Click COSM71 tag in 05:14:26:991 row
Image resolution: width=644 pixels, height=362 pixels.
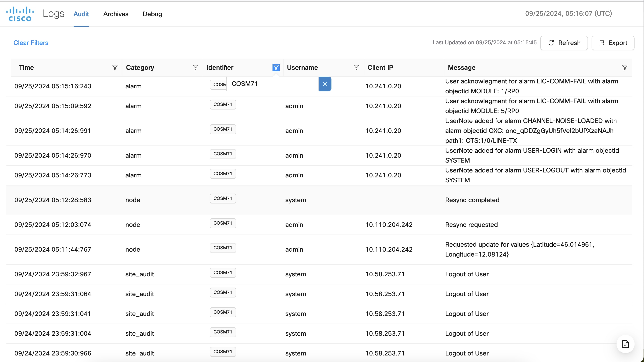click(x=223, y=129)
